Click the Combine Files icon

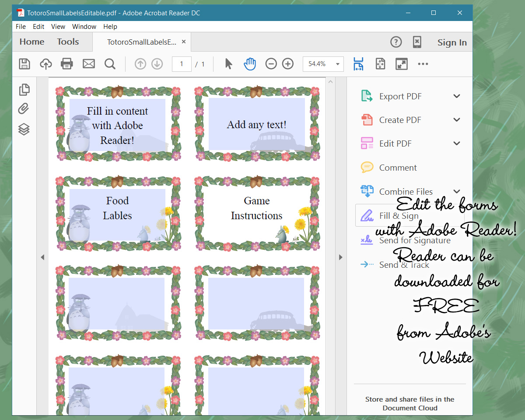click(367, 191)
